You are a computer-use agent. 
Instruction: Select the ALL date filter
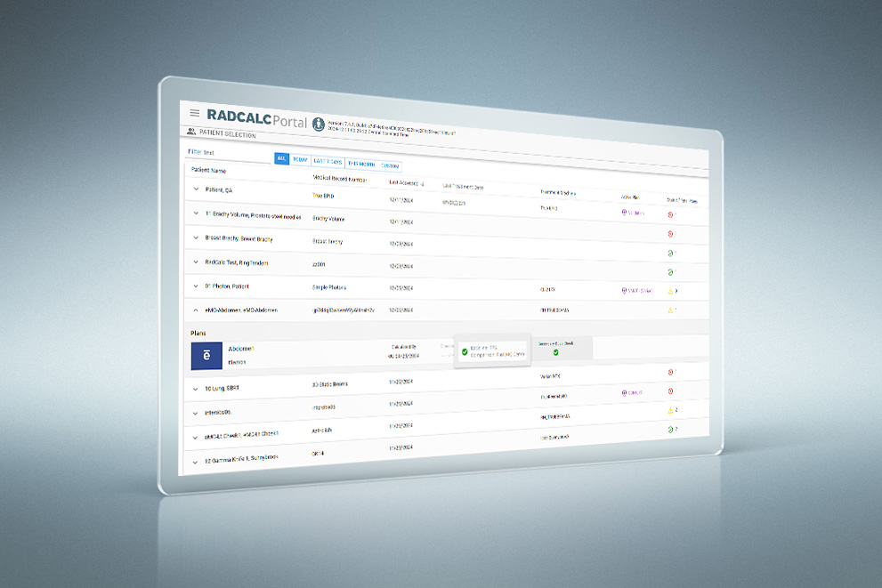[281, 158]
